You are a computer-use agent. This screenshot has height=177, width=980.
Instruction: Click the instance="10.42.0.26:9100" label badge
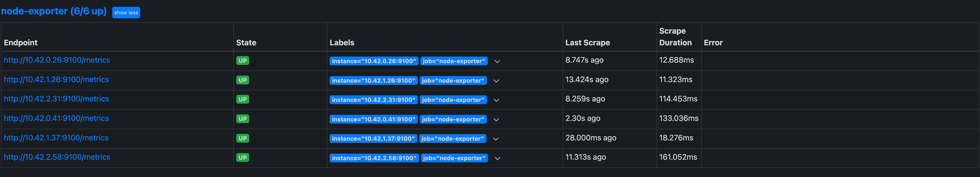pos(373,61)
